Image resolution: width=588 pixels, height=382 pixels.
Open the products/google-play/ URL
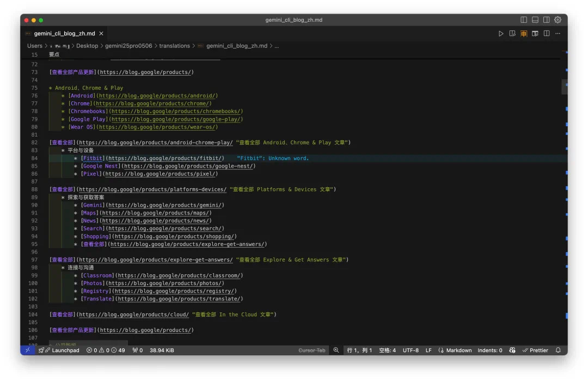(175, 119)
